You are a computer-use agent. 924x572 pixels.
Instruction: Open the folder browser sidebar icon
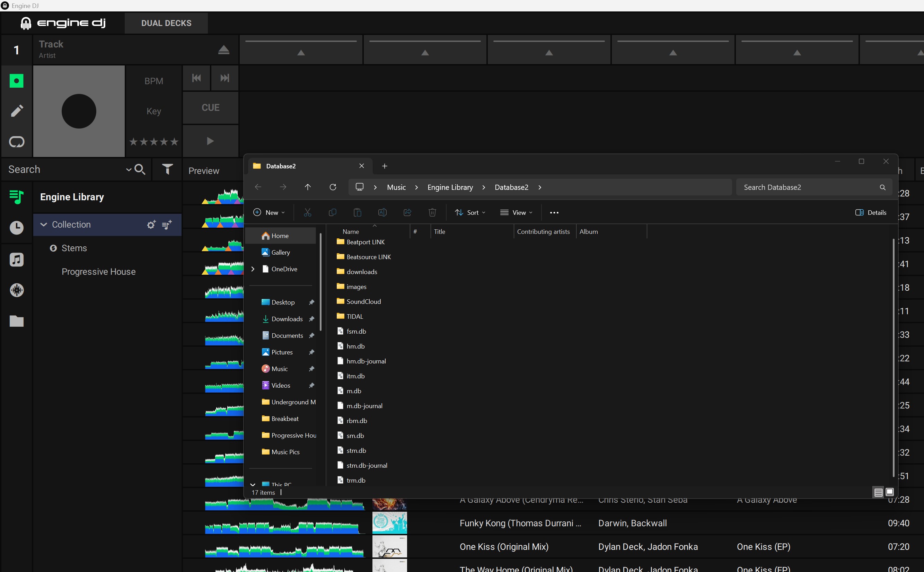coord(16,321)
